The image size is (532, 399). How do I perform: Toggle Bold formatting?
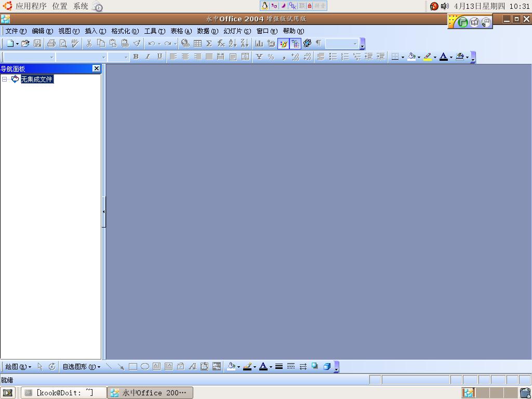point(136,57)
